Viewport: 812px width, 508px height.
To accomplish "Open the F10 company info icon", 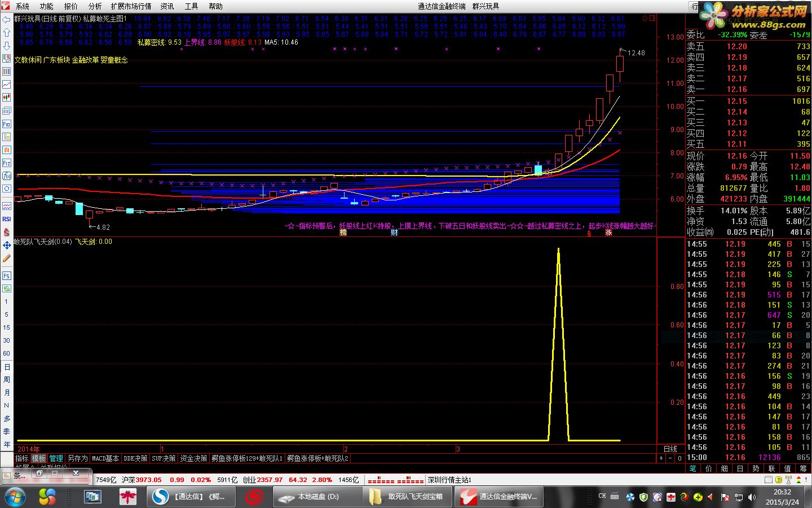I will 7,124.
